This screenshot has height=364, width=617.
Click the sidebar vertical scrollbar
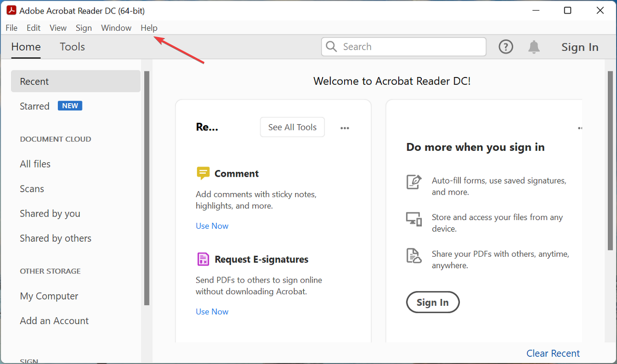tap(147, 188)
